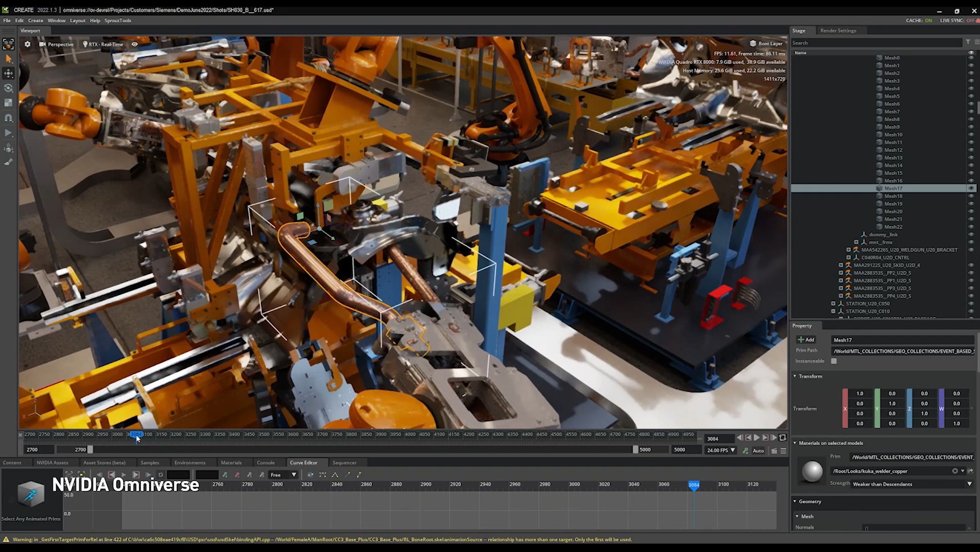The width and height of the screenshot is (980, 552).
Task: Toggle visibility eye for Mesh0
Action: click(971, 58)
